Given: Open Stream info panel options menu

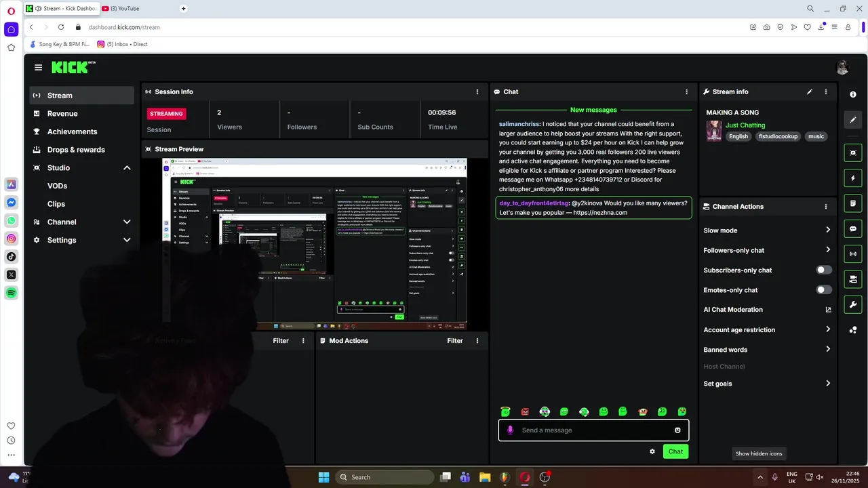Looking at the screenshot, I should [825, 91].
